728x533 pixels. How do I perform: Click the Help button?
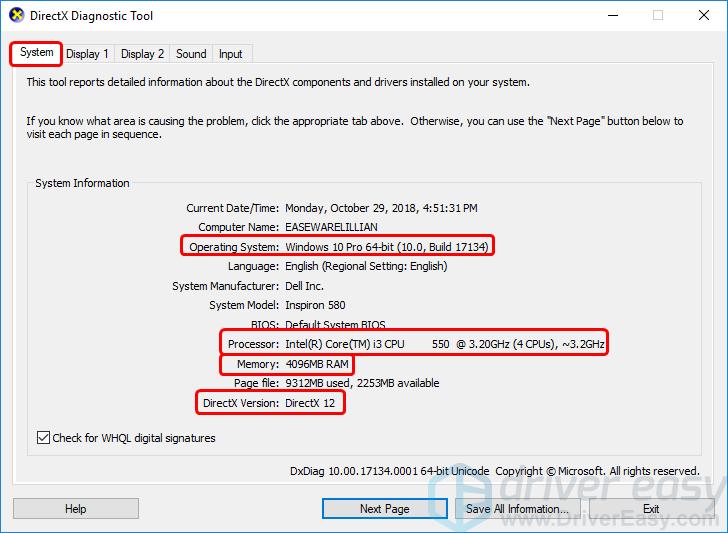point(76,509)
